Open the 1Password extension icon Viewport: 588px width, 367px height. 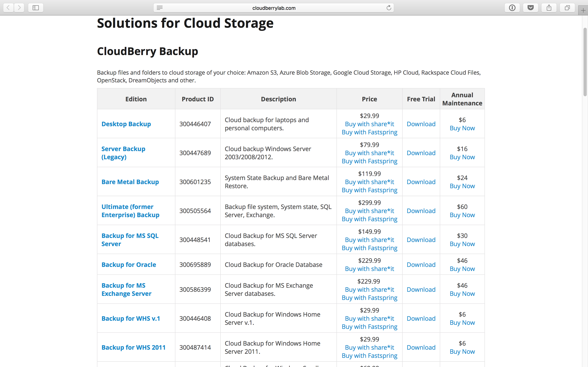pyautogui.click(x=512, y=8)
